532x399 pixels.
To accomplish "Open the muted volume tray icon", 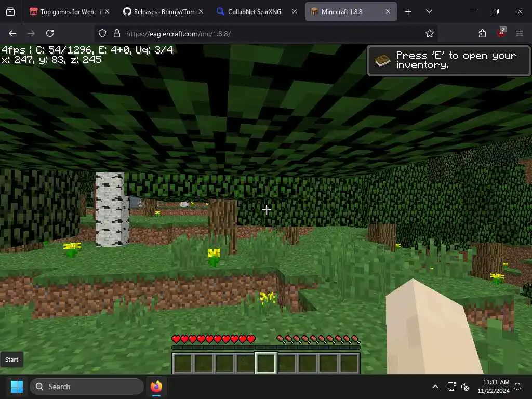I will coord(465,387).
